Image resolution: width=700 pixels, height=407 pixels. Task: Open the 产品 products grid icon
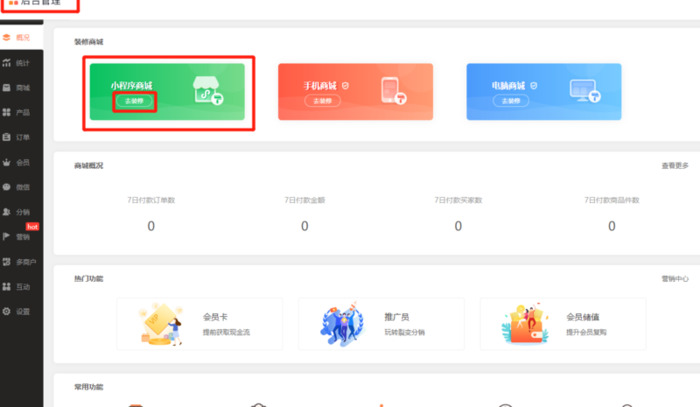pyautogui.click(x=6, y=112)
